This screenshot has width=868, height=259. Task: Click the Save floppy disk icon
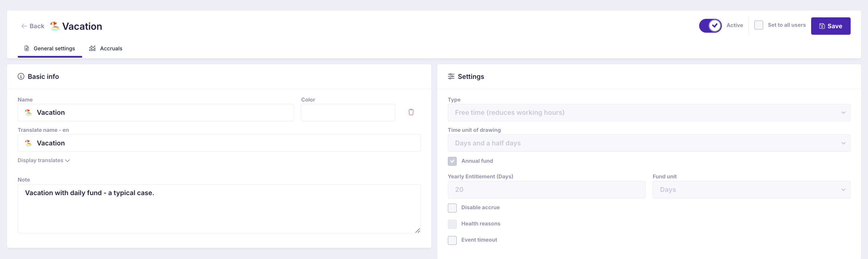822,26
